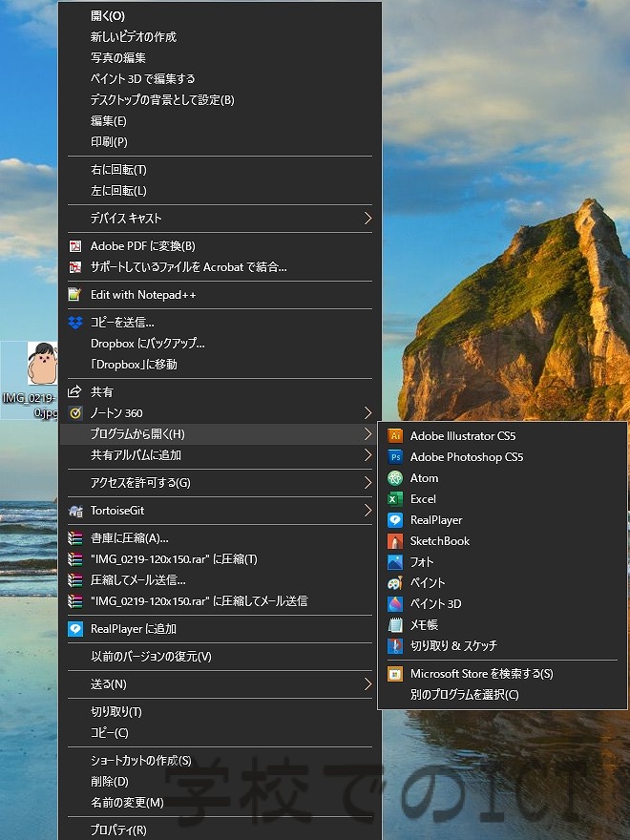Viewport: 630px width, 840px height.
Task: Click the share icon next to 共有
Action: point(75,391)
